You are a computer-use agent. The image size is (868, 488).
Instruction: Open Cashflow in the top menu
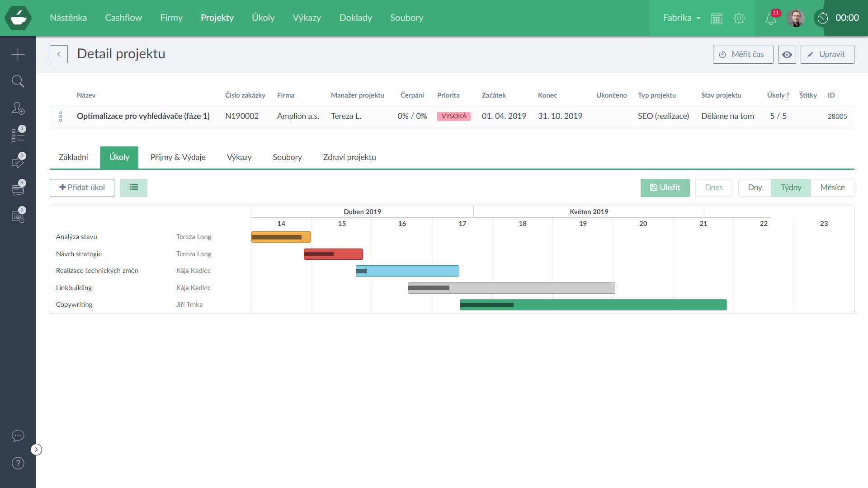[x=123, y=18]
